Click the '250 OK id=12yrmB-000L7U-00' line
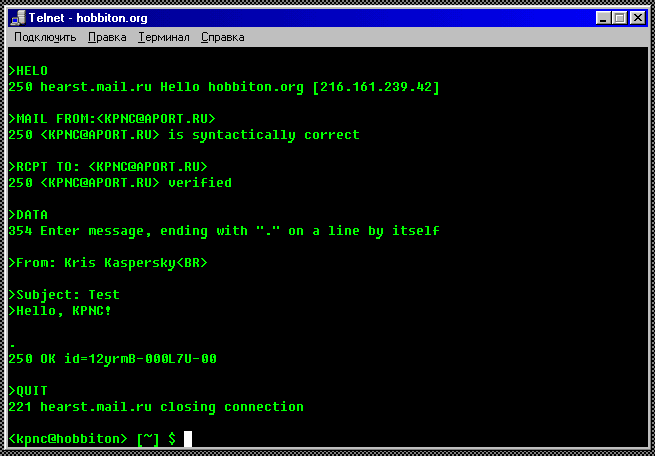 pyautogui.click(x=112, y=359)
